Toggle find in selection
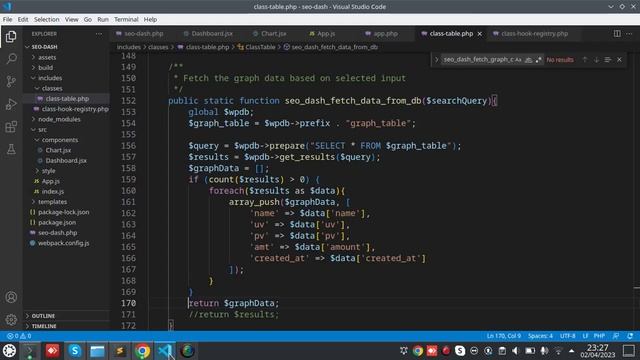640x360 pixels. click(x=608, y=60)
